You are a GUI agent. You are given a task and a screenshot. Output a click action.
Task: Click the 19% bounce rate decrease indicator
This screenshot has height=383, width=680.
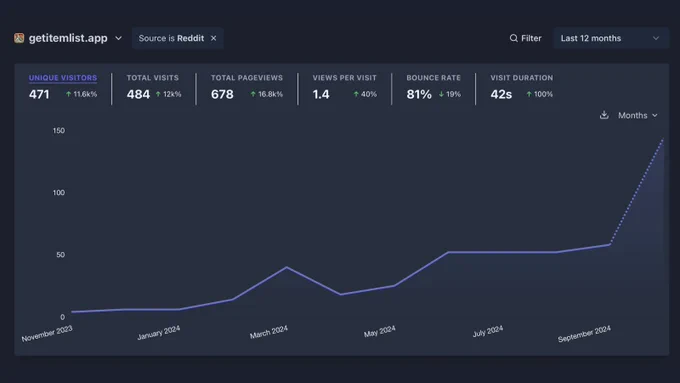450,94
